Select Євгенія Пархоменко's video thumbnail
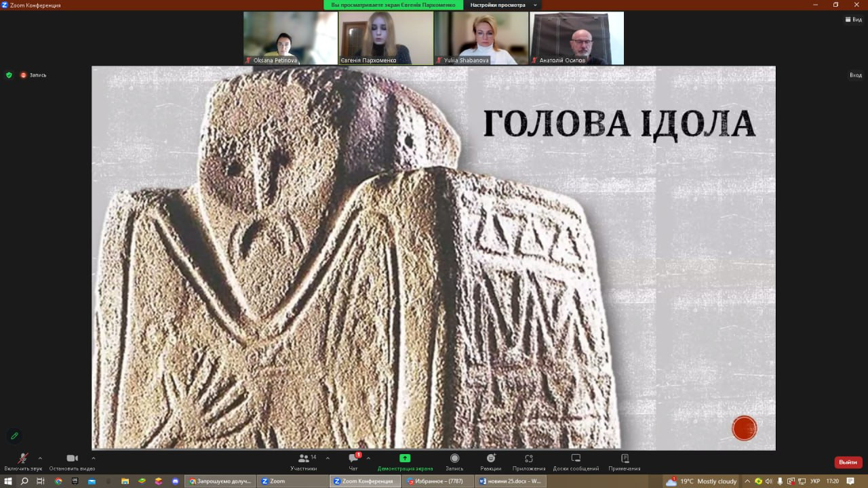 [x=386, y=38]
